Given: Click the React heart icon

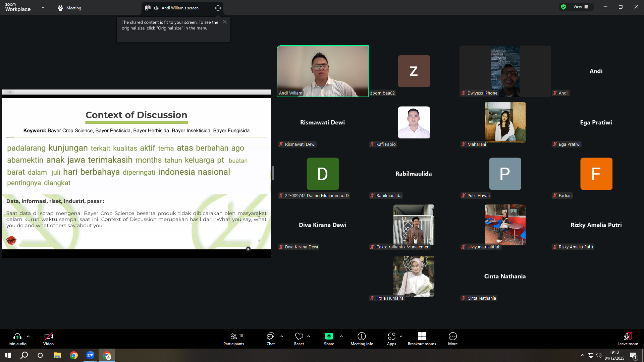Looking at the screenshot, I should pos(299,336).
